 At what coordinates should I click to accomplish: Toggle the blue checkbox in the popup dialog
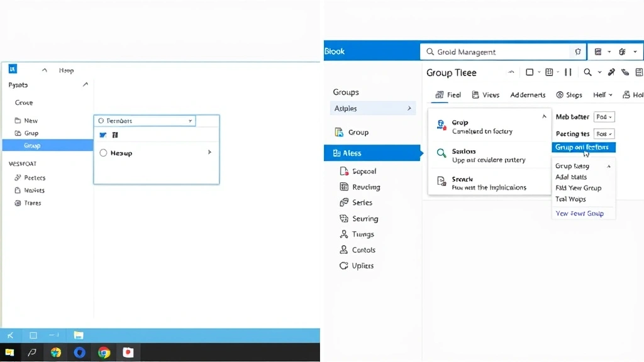coord(103,134)
